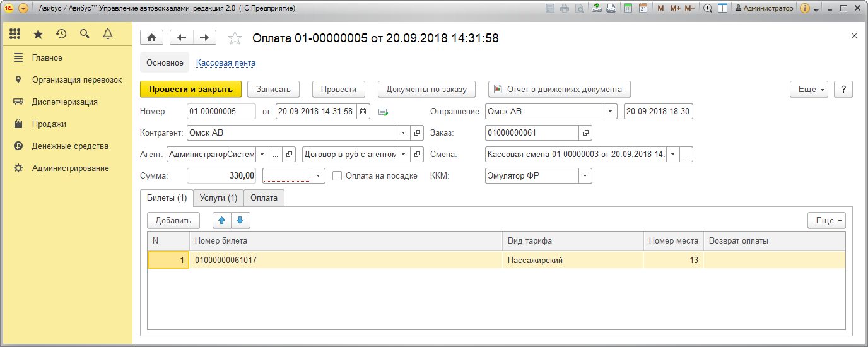Image resolution: width=868 pixels, height=347 pixels.
Task: Open Favorites star in left panel
Action: (x=38, y=34)
